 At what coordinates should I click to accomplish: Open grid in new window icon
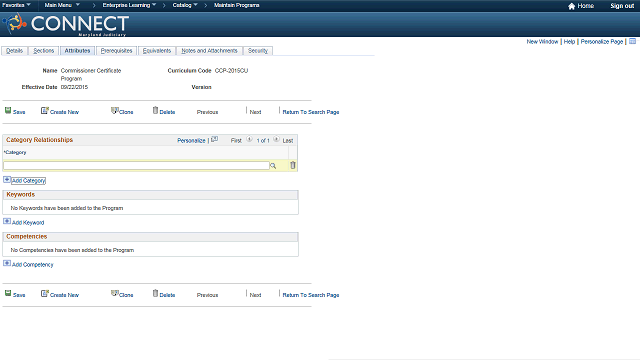[215, 139]
